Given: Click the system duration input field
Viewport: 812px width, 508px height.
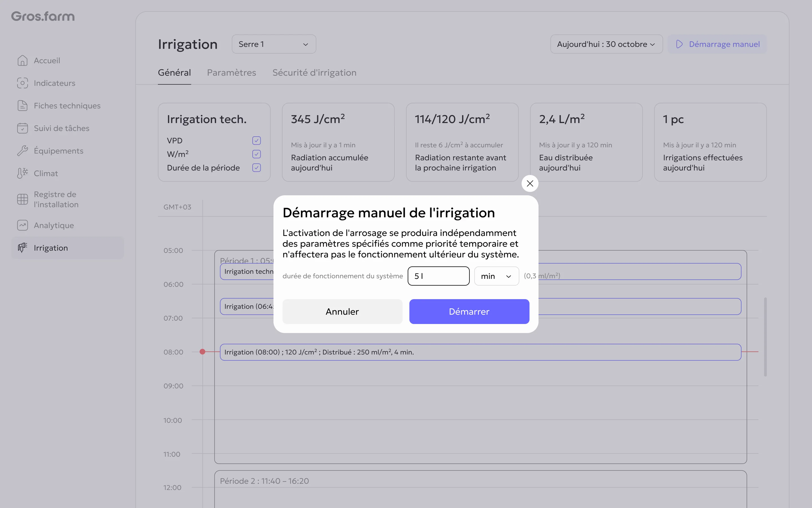Looking at the screenshot, I should pyautogui.click(x=438, y=276).
